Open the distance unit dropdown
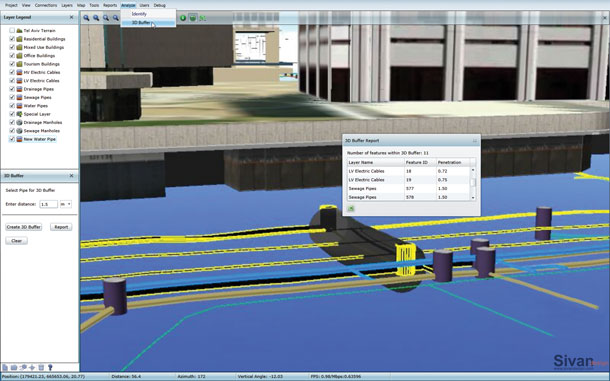Image resolution: width=610 pixels, height=381 pixels. (x=66, y=204)
